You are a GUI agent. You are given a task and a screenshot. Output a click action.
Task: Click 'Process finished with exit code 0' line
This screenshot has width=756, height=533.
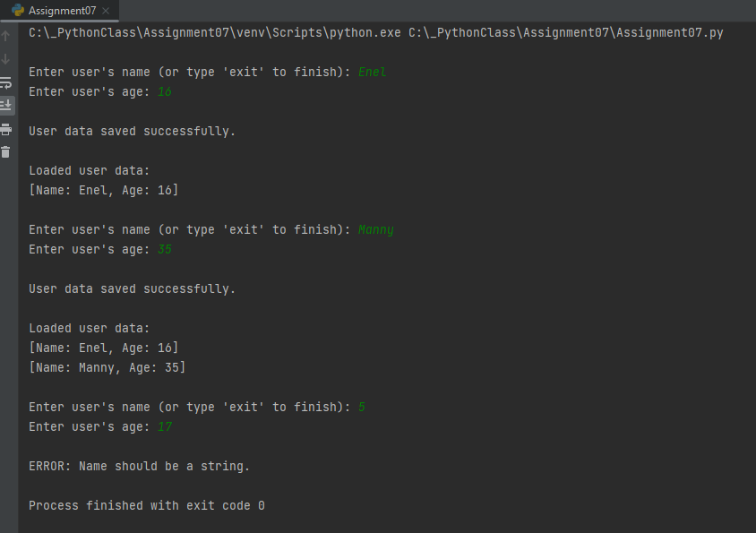point(147,505)
